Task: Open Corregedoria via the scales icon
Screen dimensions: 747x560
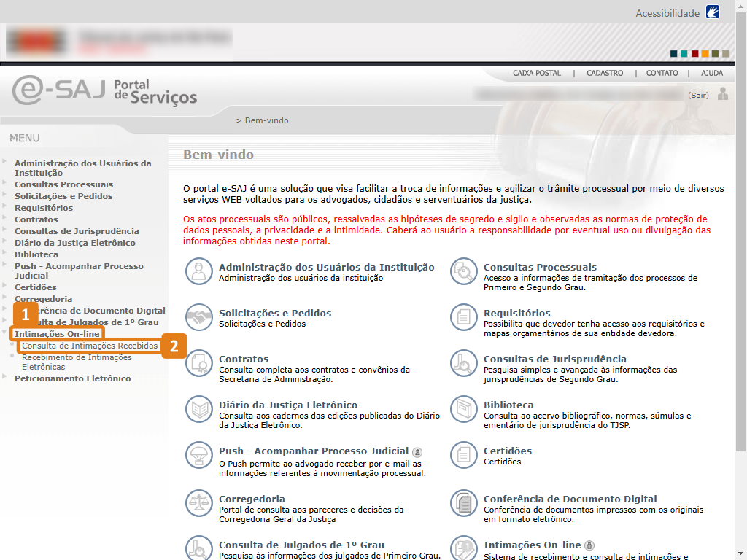Action: click(x=198, y=503)
